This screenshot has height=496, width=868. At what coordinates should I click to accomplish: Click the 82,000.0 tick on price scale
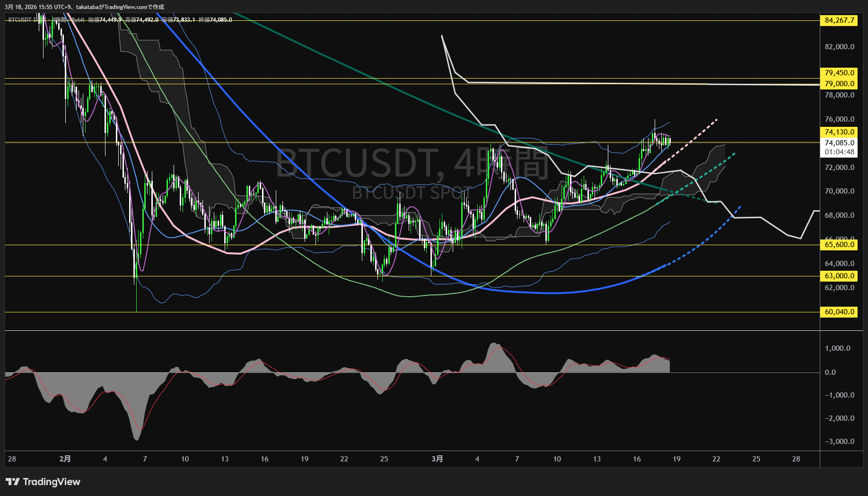(x=839, y=47)
